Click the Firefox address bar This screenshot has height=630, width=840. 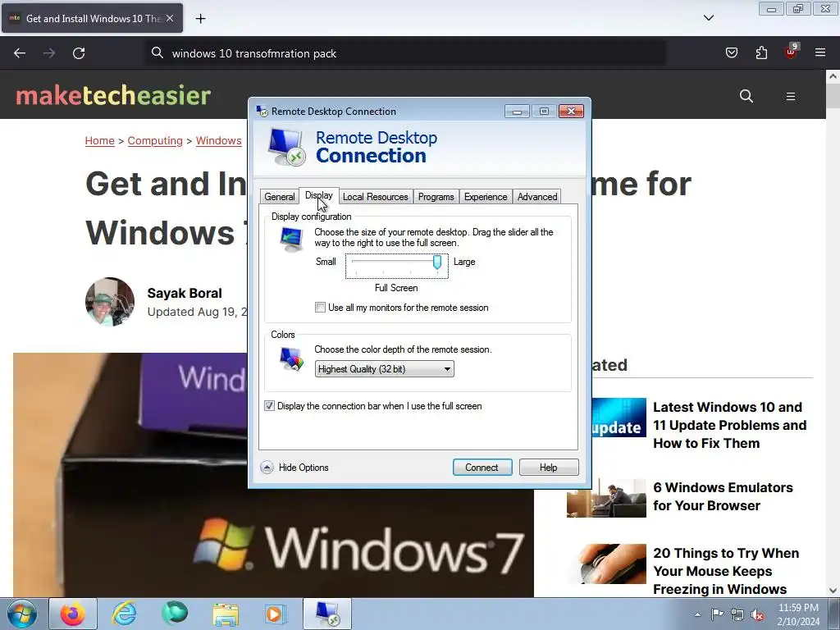(405, 53)
